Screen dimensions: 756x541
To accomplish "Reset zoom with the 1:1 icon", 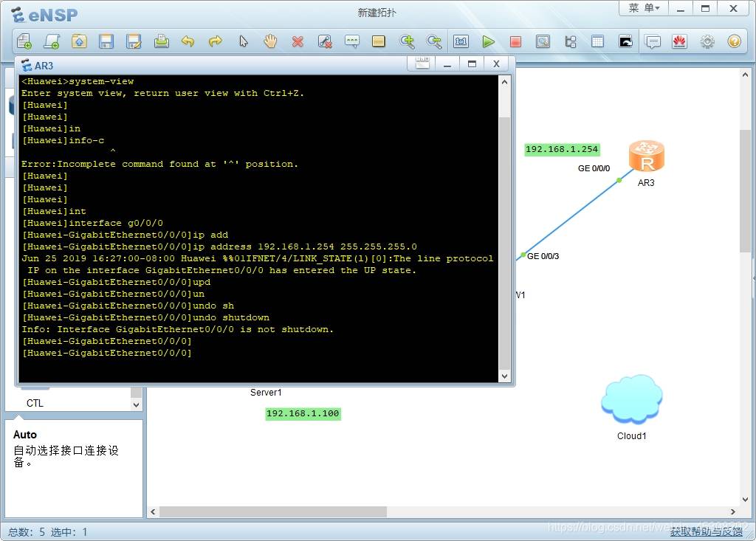I will coord(461,41).
